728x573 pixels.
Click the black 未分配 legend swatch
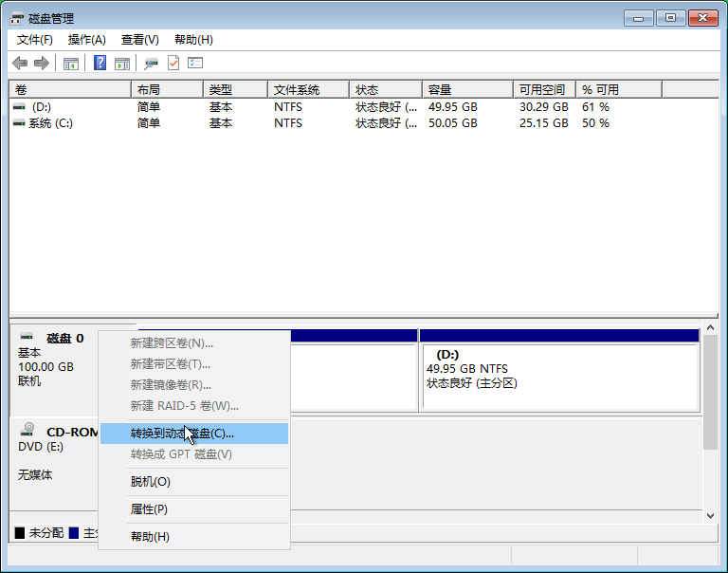(x=20, y=533)
